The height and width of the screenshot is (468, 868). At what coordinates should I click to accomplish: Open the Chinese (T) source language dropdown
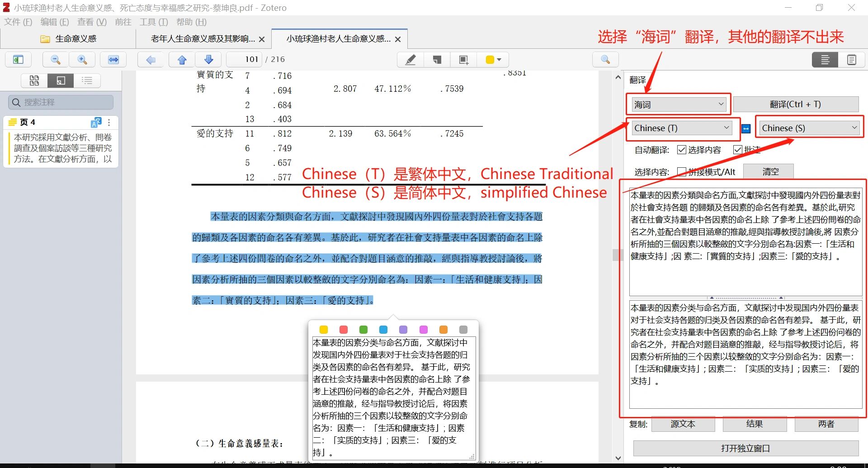(x=682, y=128)
